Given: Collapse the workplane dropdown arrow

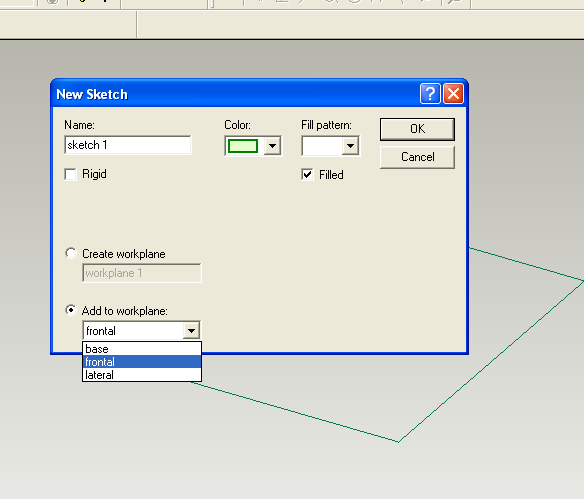Looking at the screenshot, I should click(x=191, y=330).
